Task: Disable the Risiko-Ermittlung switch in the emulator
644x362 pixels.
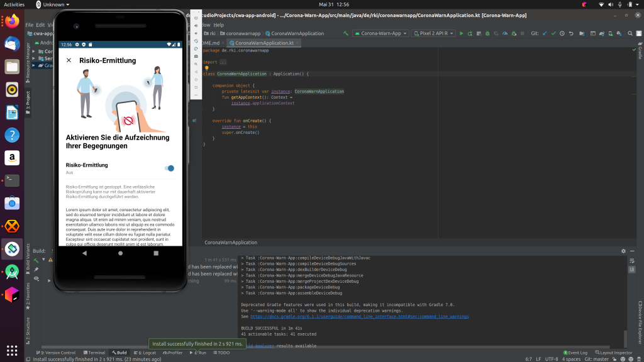Action: pos(169,168)
